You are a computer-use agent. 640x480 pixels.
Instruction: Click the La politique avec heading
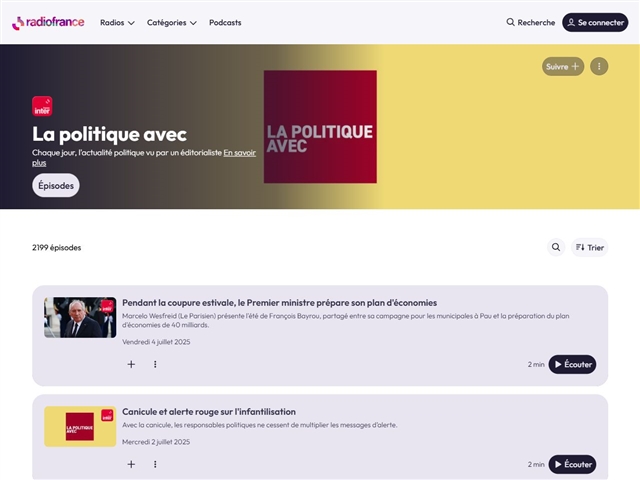pos(109,134)
